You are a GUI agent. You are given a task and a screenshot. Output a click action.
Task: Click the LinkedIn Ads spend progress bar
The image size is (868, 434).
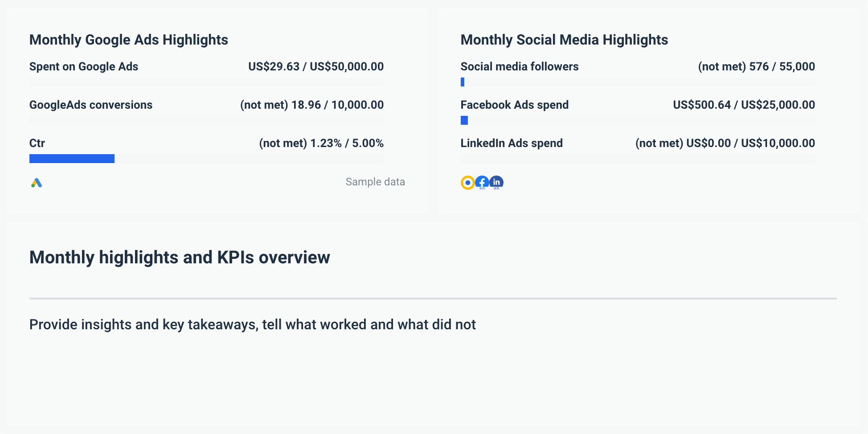(x=637, y=159)
